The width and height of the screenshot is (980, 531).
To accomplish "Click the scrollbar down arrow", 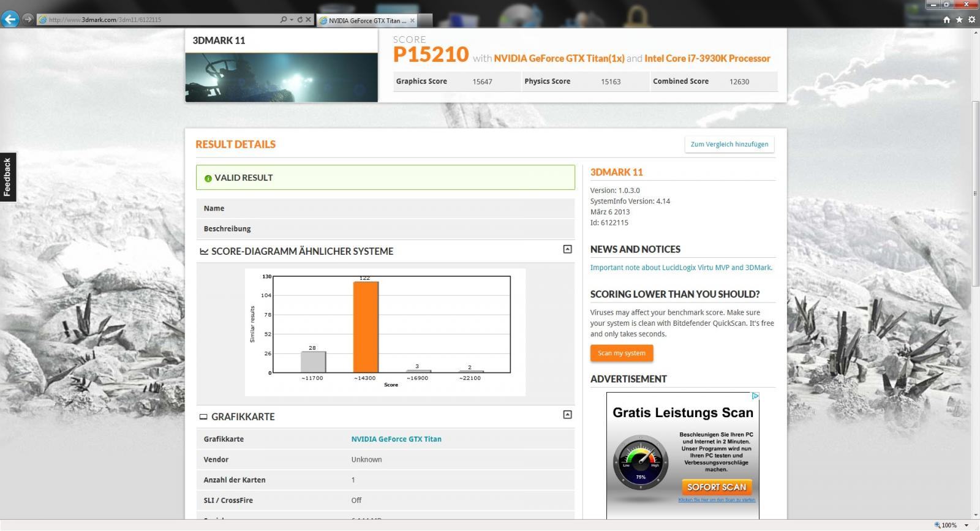I will click(x=975, y=515).
